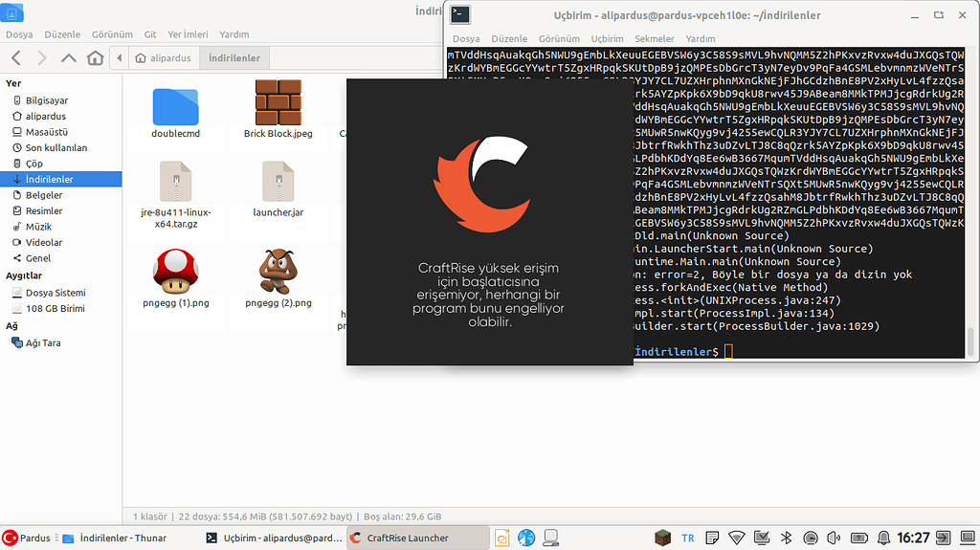The width and height of the screenshot is (980, 550).
Task: Open the Pardus start menu
Action: pyautogui.click(x=27, y=539)
